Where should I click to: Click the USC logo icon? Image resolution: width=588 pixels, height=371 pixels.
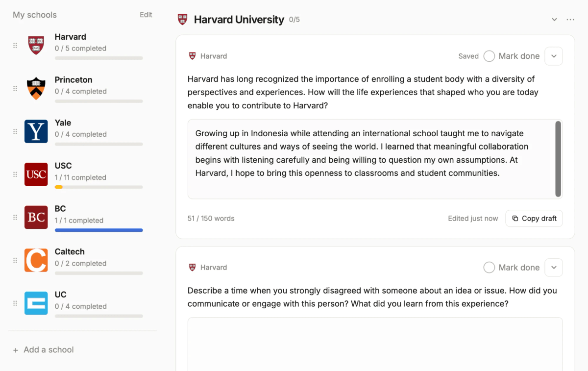point(36,174)
